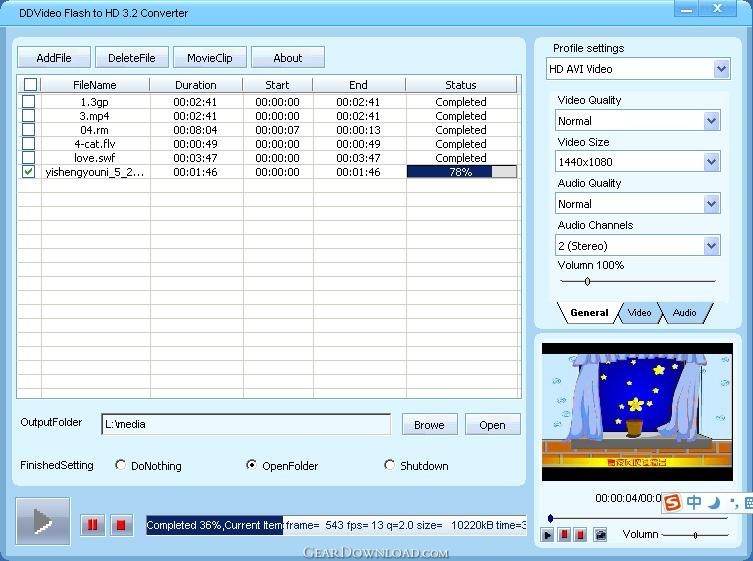
Task: Switch to the Audio tab
Action: pos(684,313)
